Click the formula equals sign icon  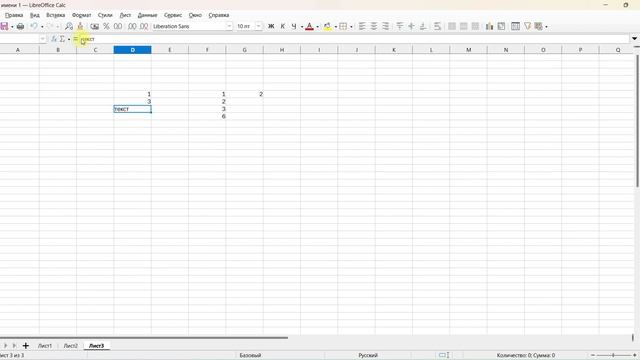76,39
